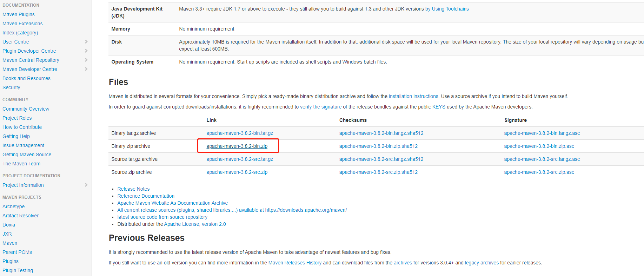Open Getting Help link
This screenshot has height=276, width=644.
[x=16, y=136]
